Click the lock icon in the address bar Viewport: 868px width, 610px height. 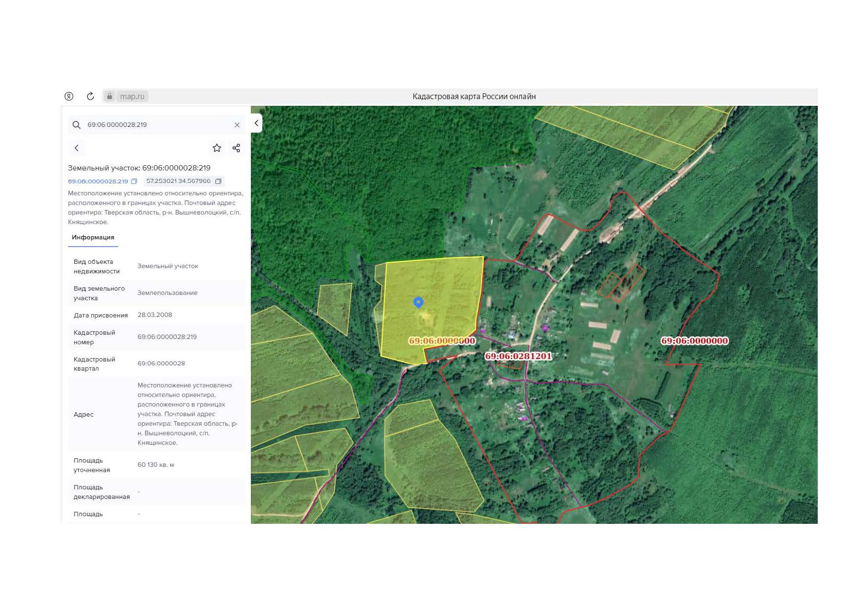click(110, 96)
